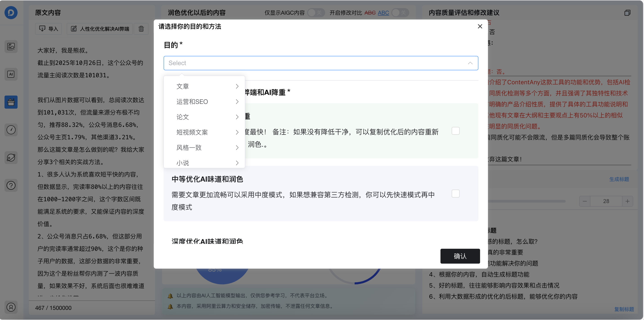Screen dimensions: 644x320
Task: Click the trash icon next to 人性化优化解决AI弊端
Action: pyautogui.click(x=141, y=29)
